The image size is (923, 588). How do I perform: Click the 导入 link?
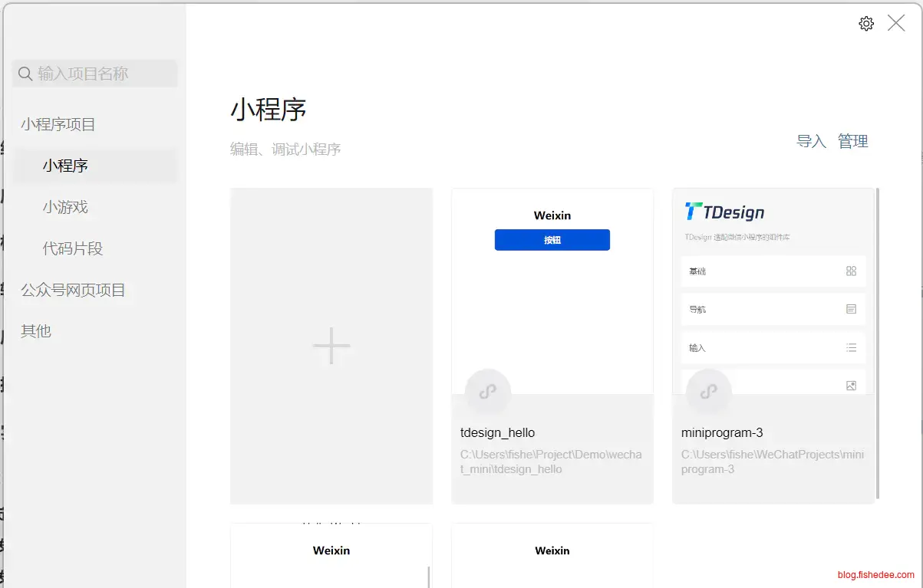811,141
